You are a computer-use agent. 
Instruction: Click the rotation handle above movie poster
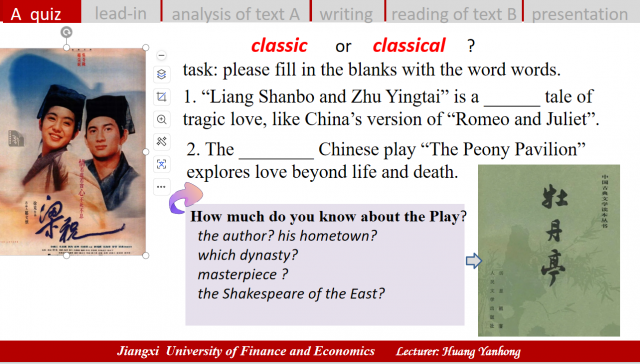(x=67, y=32)
